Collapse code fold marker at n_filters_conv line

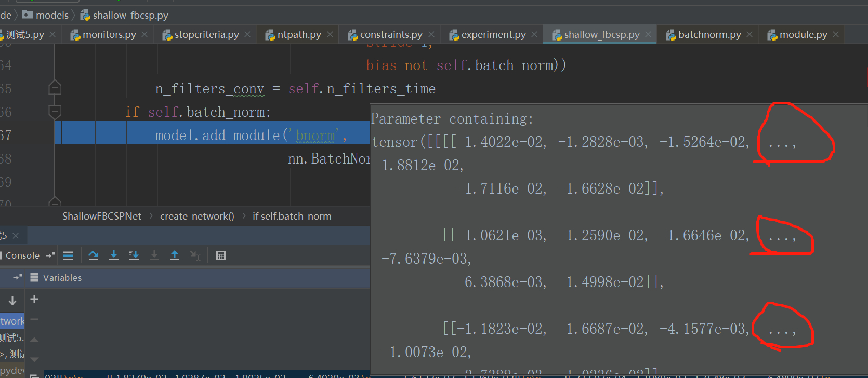coord(55,88)
